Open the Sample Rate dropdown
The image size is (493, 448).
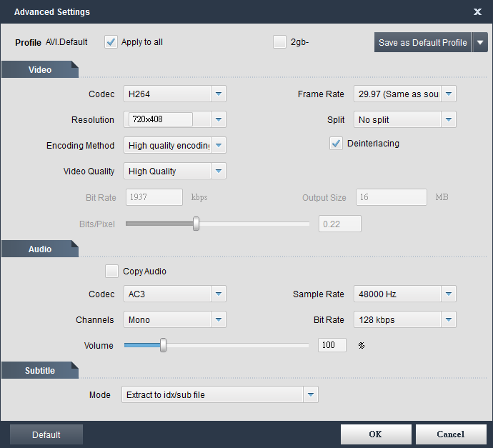[449, 294]
